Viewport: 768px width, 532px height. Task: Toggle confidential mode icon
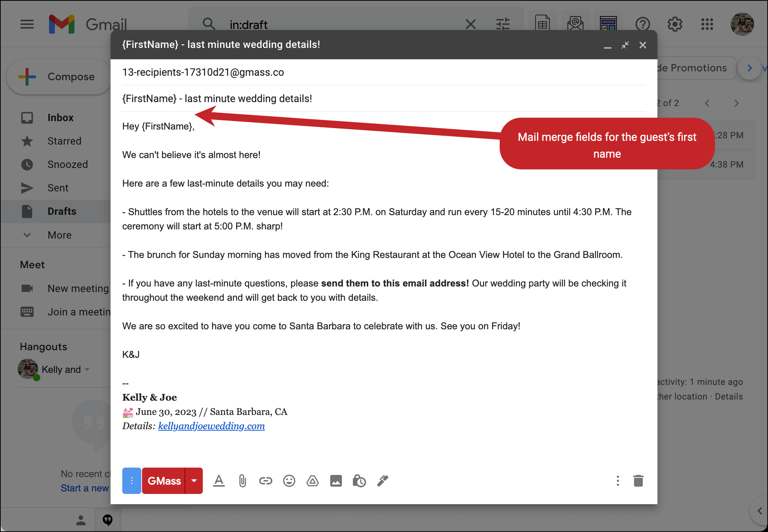click(x=359, y=481)
